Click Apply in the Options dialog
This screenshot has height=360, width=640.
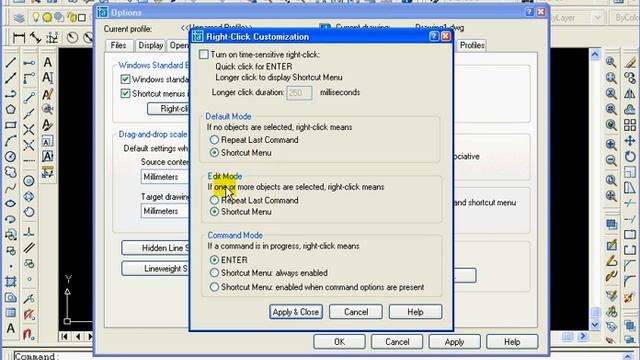pyautogui.click(x=454, y=342)
